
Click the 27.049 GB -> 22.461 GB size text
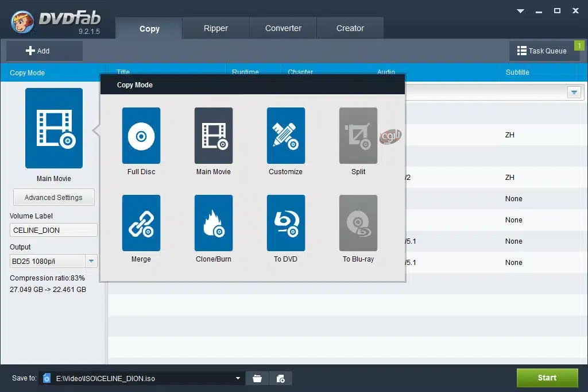pyautogui.click(x=48, y=290)
